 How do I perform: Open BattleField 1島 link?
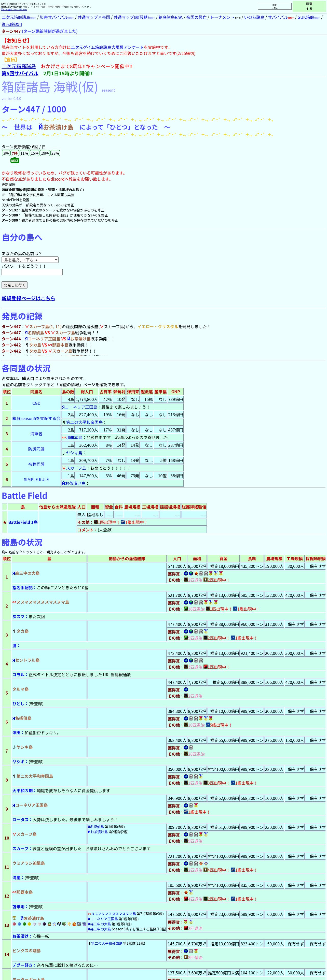click(x=23, y=522)
